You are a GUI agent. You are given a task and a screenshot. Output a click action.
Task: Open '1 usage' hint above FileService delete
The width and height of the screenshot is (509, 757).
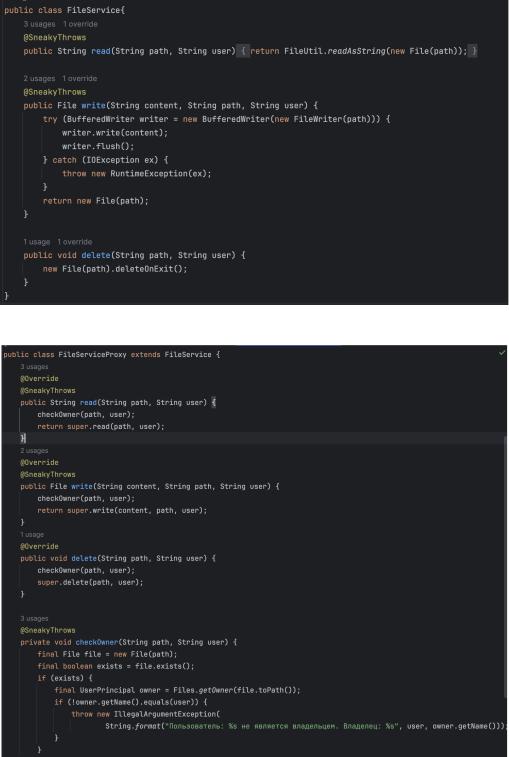(x=37, y=242)
